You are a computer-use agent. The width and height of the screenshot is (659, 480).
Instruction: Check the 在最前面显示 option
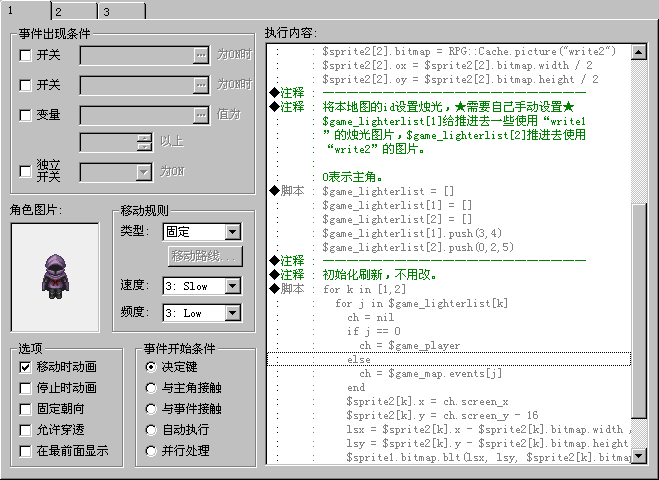(25, 451)
